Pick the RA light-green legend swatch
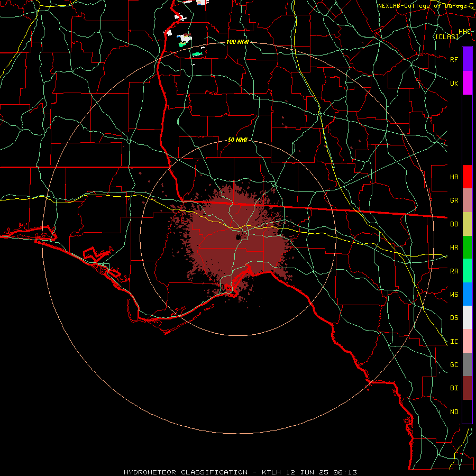 coord(467,271)
